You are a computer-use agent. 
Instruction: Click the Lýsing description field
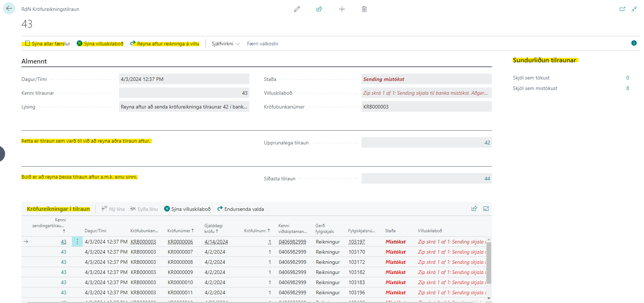pos(184,107)
